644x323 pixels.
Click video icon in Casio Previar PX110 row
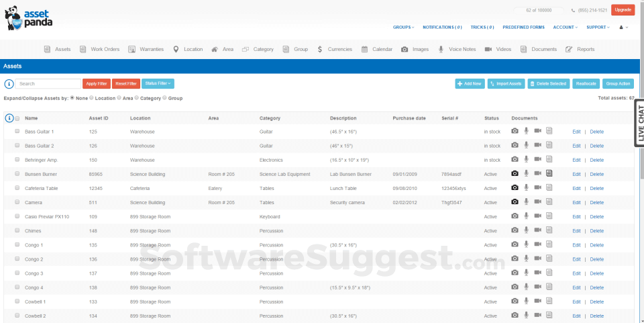pyautogui.click(x=537, y=216)
